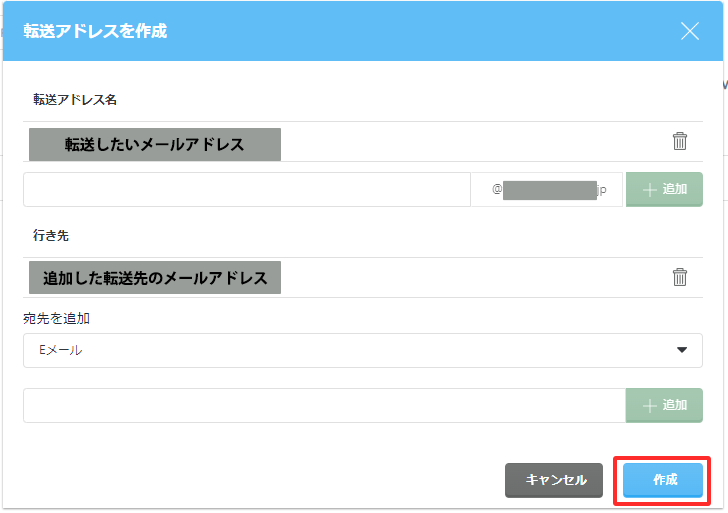Screen dimensions: 728x513
Task: Focus the forwarding address name input field
Action: (x=246, y=189)
